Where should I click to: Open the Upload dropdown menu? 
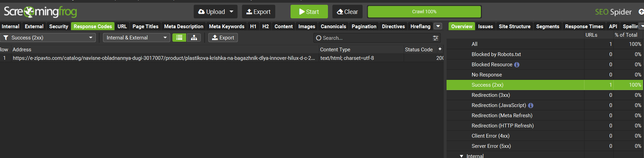tap(231, 12)
